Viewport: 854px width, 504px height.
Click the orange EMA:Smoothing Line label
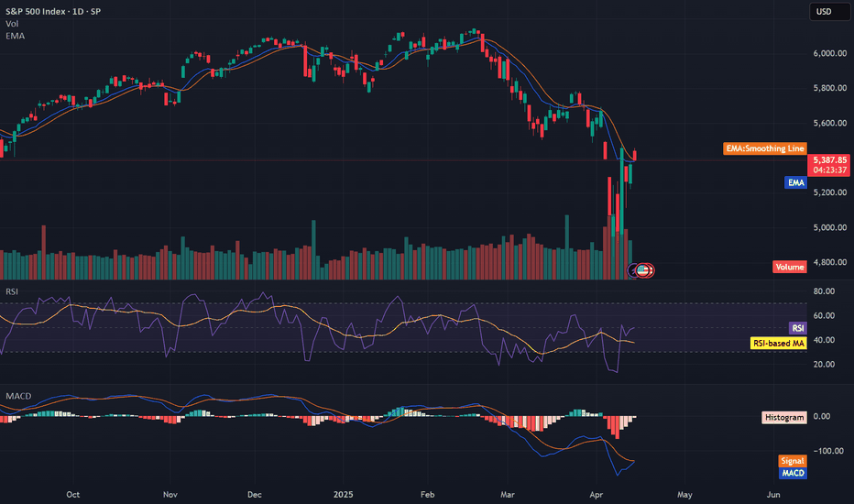click(765, 148)
